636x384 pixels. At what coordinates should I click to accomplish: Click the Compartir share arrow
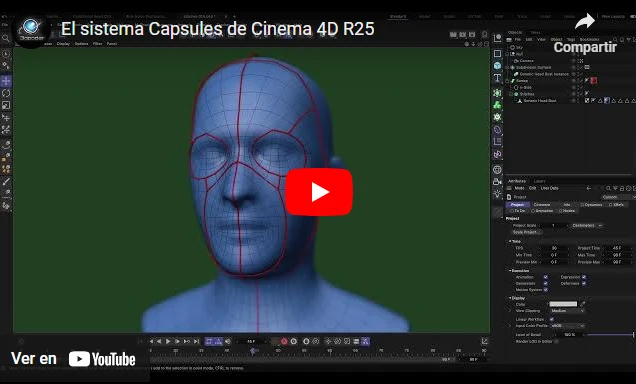point(585,21)
